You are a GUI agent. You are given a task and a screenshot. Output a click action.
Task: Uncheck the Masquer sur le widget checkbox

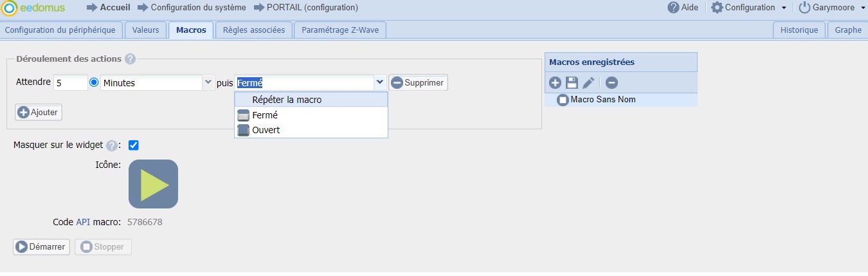[134, 145]
